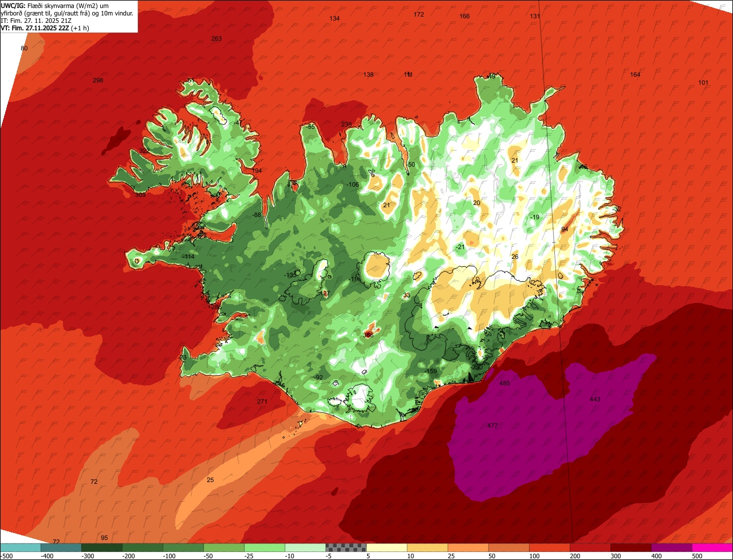Click the -19 value over east Iceland
Image resolution: width=733 pixels, height=560 pixels.
click(x=535, y=217)
